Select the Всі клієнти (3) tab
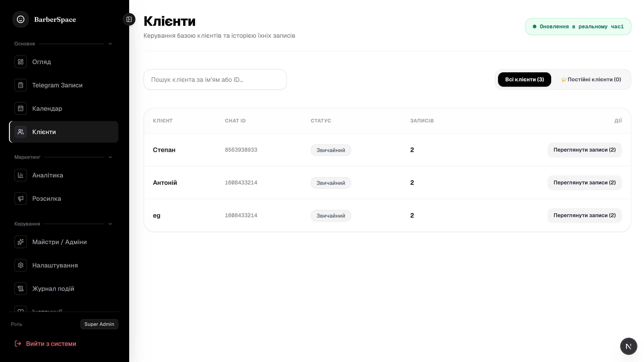The width and height of the screenshot is (644, 362). [x=524, y=80]
